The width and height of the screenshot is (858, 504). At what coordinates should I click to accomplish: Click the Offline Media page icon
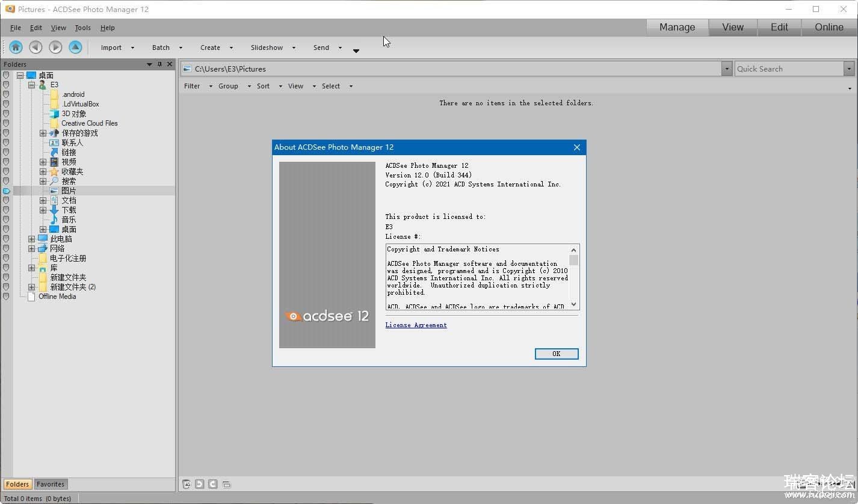pos(31,297)
